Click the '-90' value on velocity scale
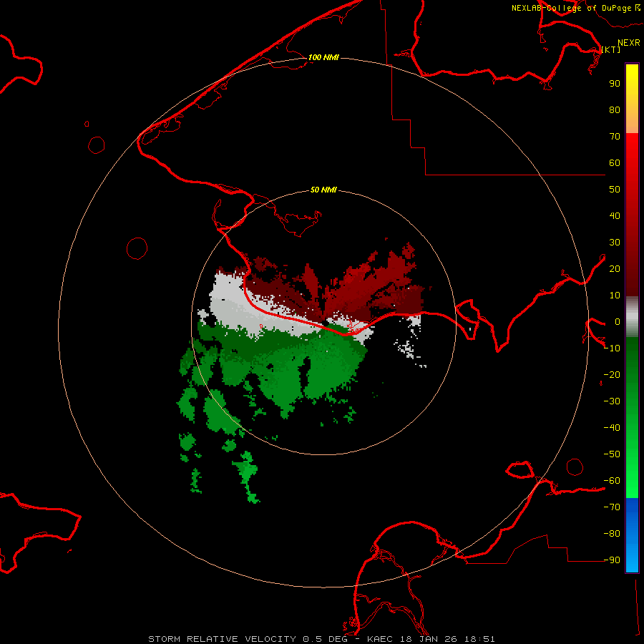The height and width of the screenshot is (644, 644). (x=612, y=560)
